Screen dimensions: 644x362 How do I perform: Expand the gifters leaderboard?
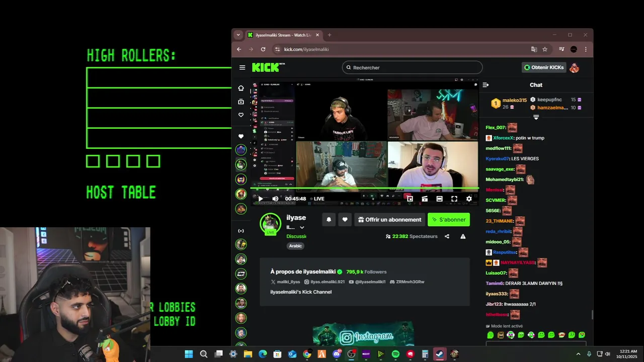click(536, 117)
